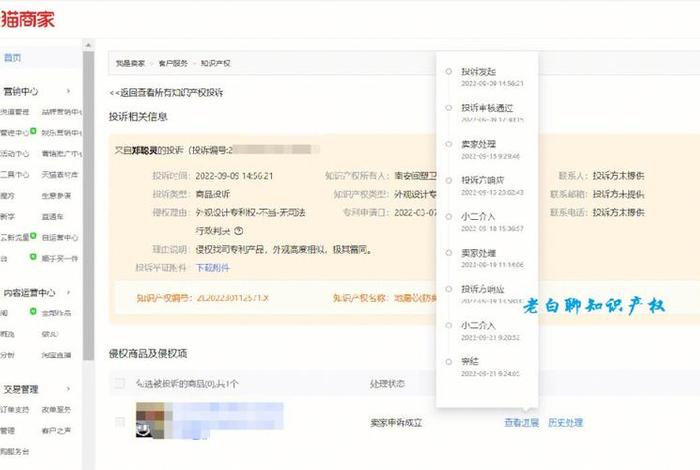Click the 完结 step label
The width and height of the screenshot is (700, 470).
(x=470, y=361)
